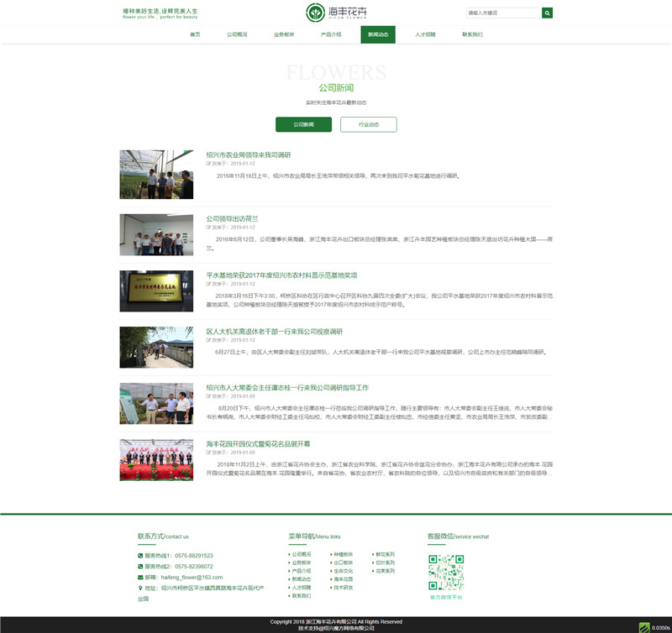672x633 pixels.
Task: Click the envelope icon beside 邮箱
Action: pyautogui.click(x=140, y=578)
